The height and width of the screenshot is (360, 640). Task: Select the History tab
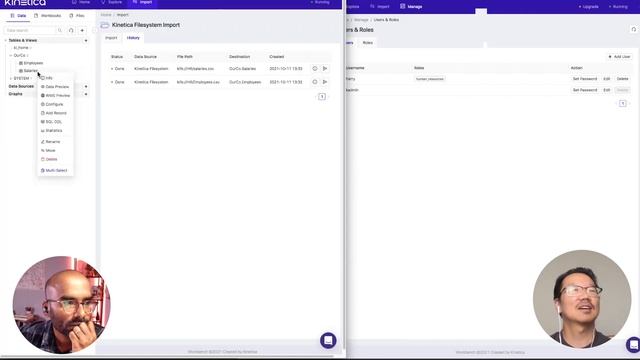click(133, 38)
